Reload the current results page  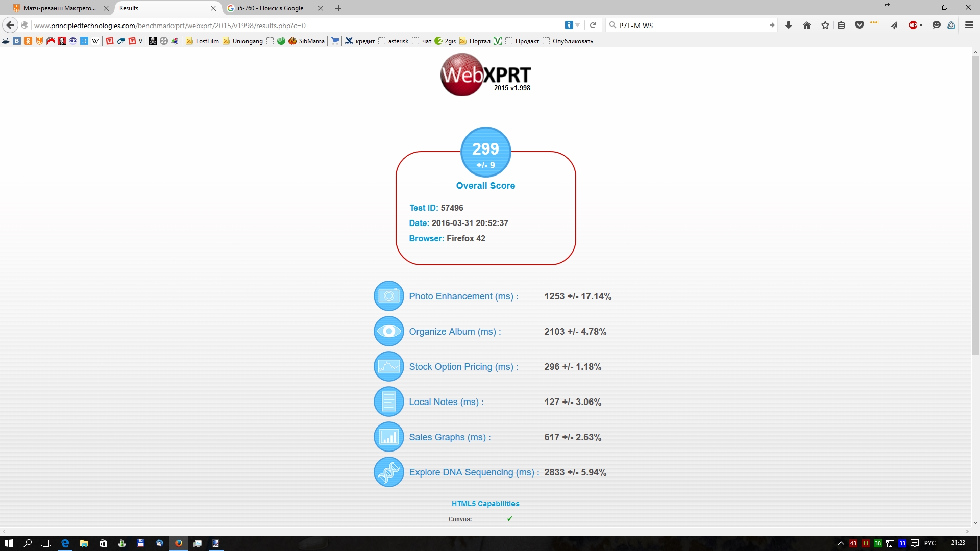coord(593,25)
